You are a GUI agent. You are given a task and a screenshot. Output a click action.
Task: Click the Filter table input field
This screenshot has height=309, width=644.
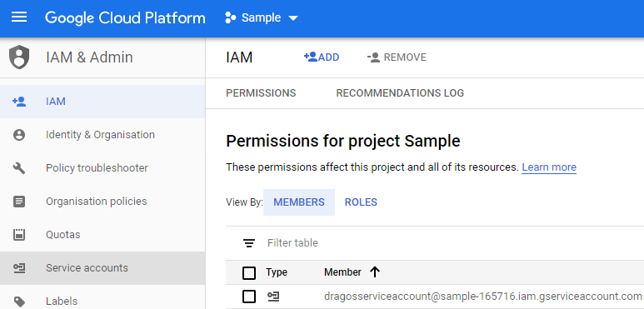tap(452, 243)
